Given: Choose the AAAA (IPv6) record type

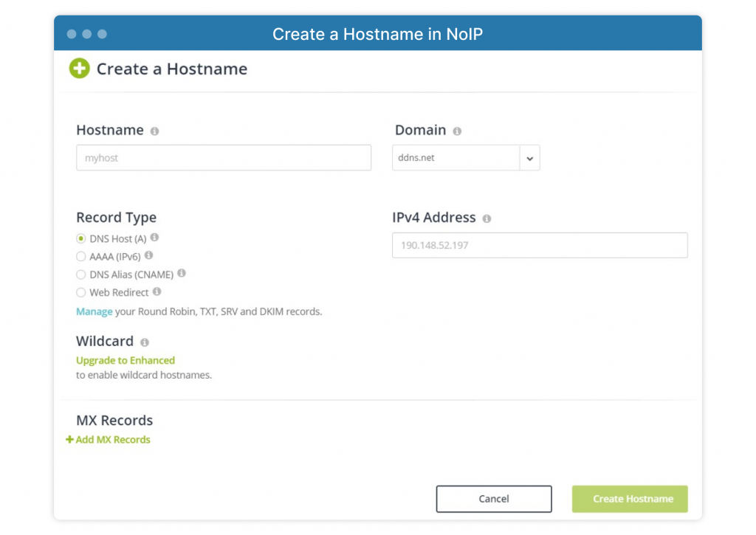Looking at the screenshot, I should coord(81,256).
